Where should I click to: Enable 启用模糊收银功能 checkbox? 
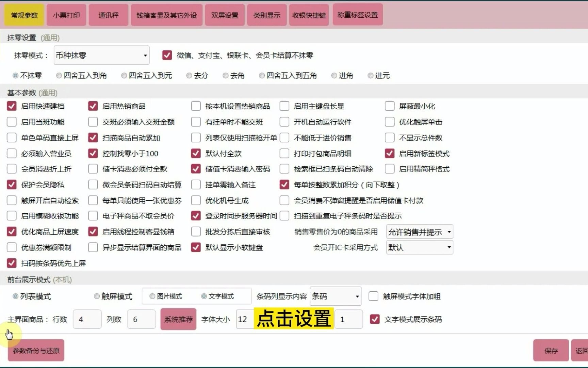(12, 216)
